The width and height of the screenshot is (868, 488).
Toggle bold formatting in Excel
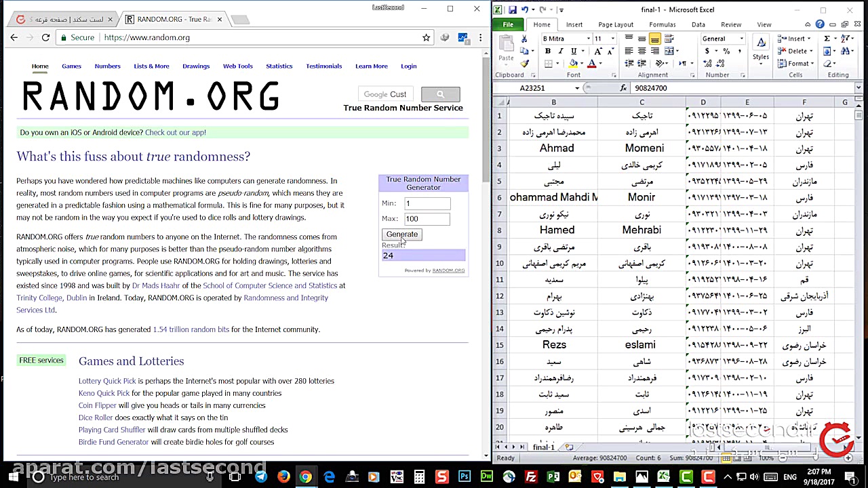547,52
